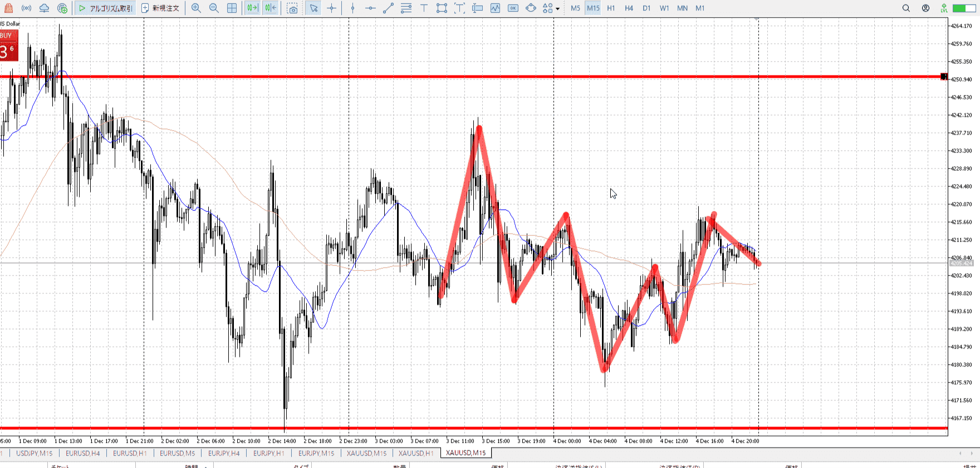Open the USDJPY,M15 chart tab
This screenshot has width=980, height=468.
point(34,453)
